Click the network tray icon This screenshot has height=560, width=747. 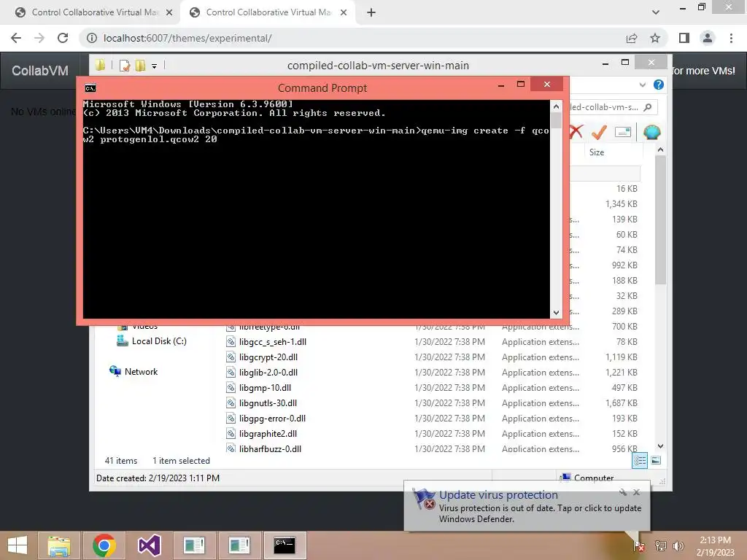click(x=661, y=546)
